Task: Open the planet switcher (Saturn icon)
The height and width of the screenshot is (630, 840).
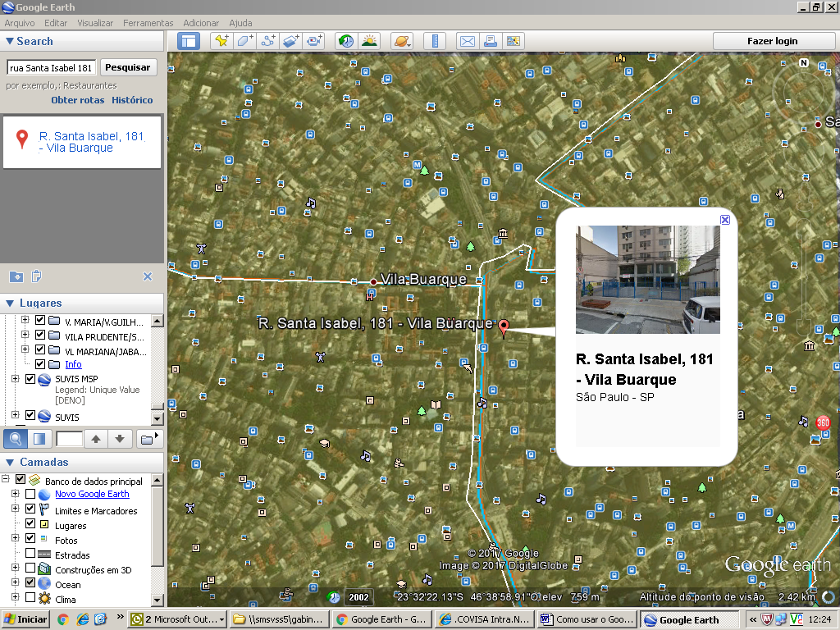Action: coord(402,41)
